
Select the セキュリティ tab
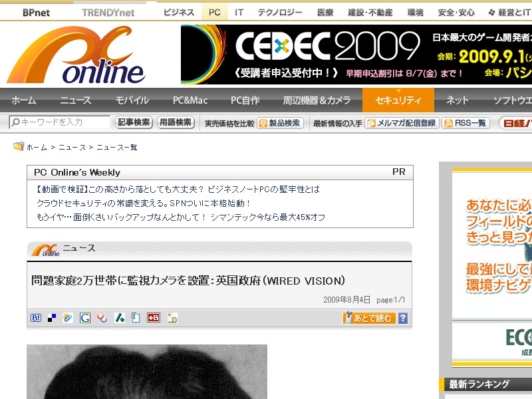398,100
